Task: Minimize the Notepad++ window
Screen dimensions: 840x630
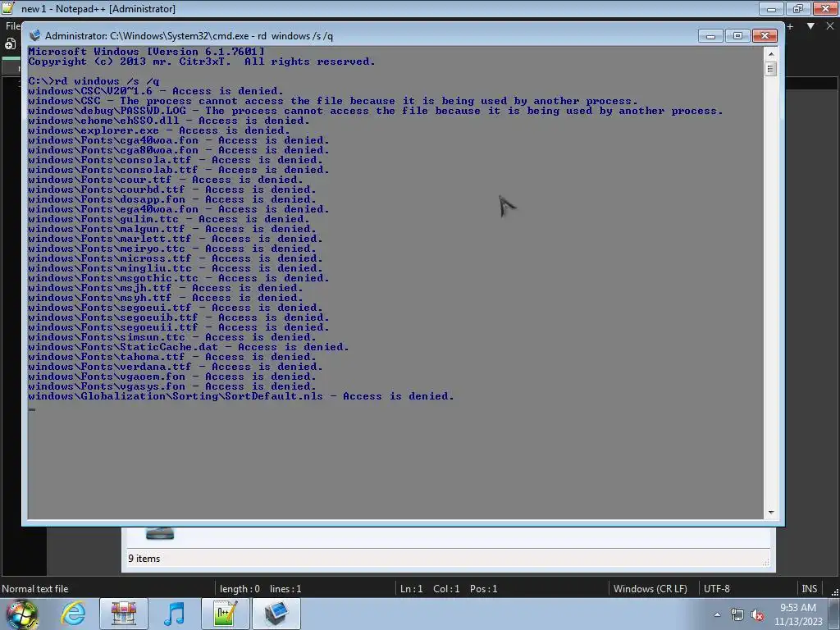Action: [x=771, y=8]
